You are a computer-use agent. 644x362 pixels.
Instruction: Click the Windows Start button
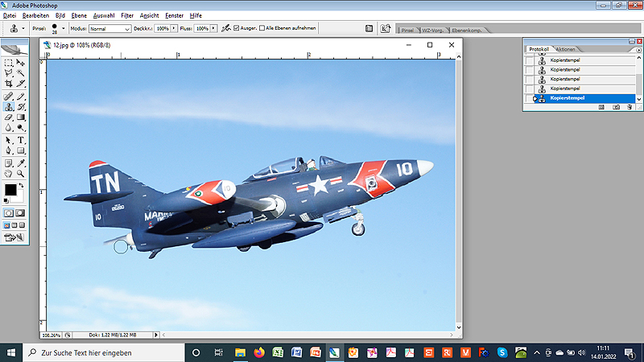tap(11, 352)
